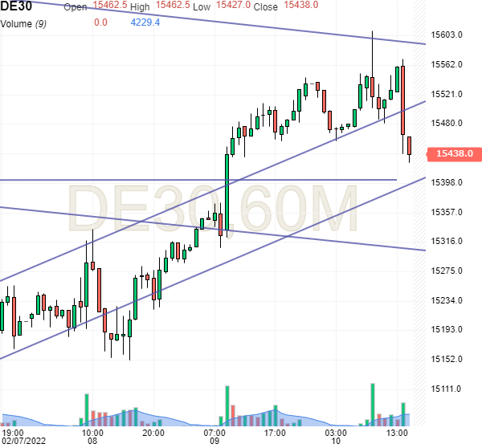Select the 20:00 time axis label
This screenshot has height=448, width=482.
153,432
